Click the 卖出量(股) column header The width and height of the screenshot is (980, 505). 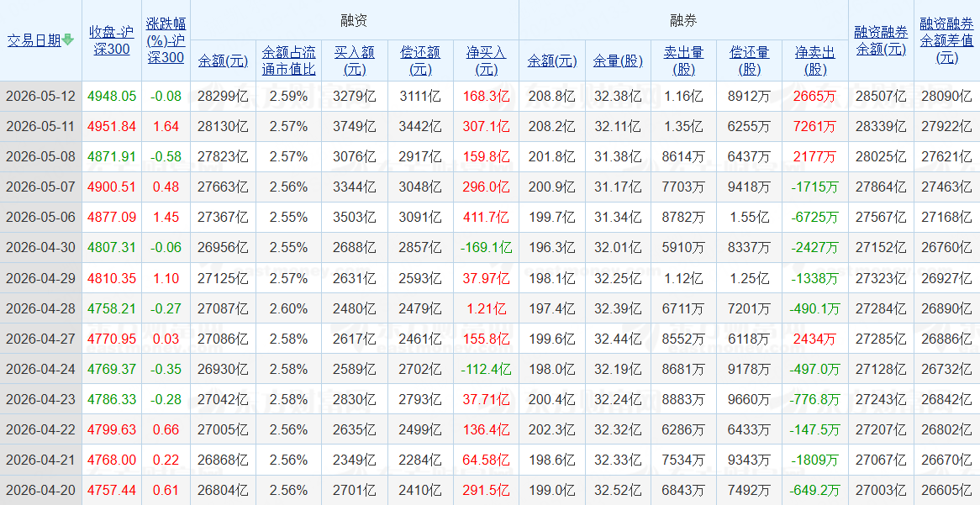tap(684, 60)
